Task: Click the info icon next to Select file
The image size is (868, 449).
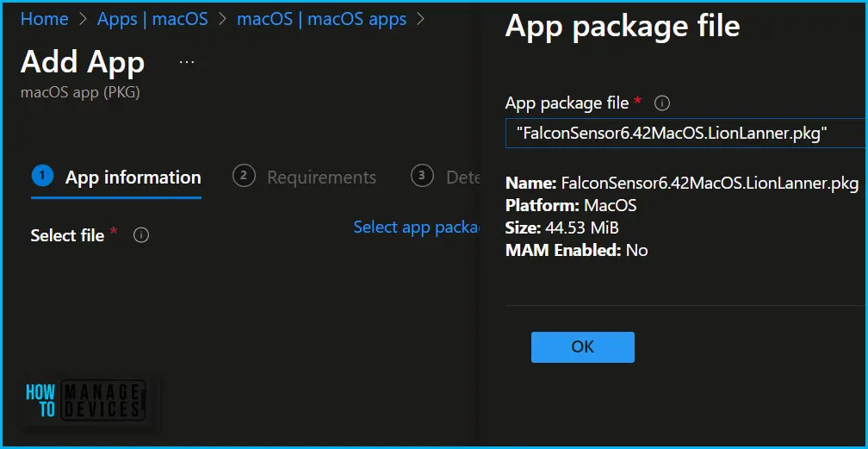Action: [141, 235]
